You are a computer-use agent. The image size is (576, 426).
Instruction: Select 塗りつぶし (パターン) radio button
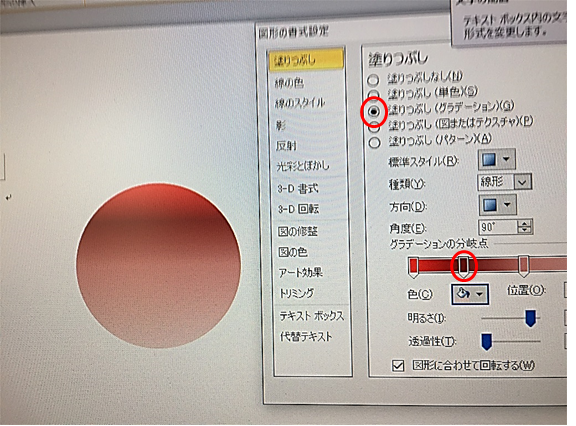(x=374, y=142)
